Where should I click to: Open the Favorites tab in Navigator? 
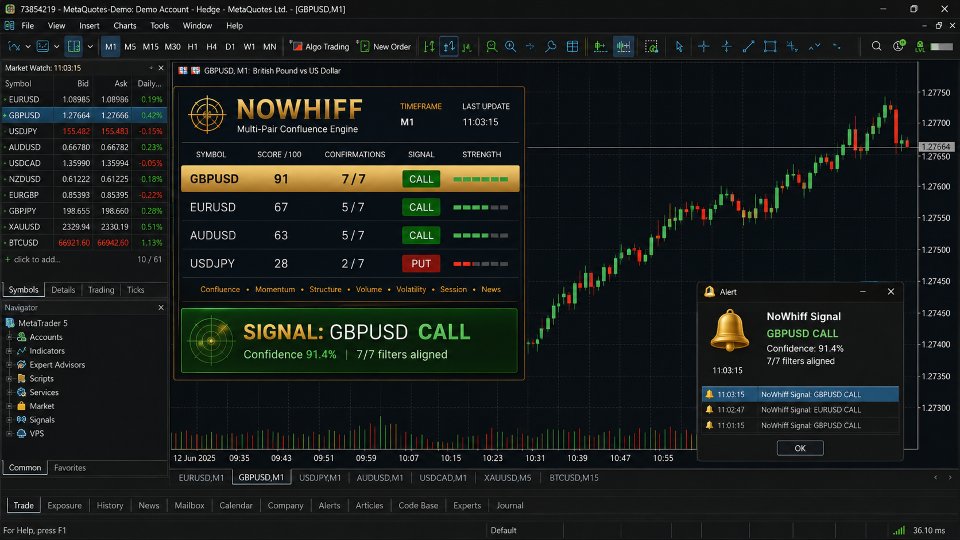tap(70, 468)
